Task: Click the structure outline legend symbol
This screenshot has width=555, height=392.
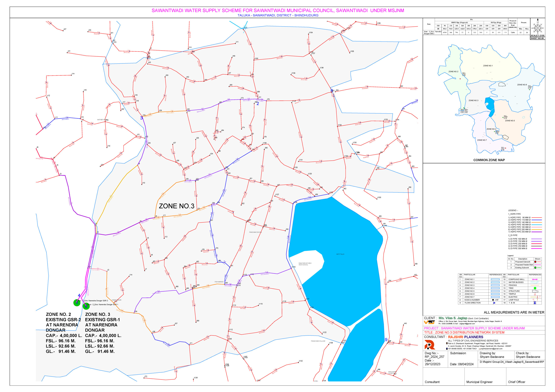Action: click(535, 291)
